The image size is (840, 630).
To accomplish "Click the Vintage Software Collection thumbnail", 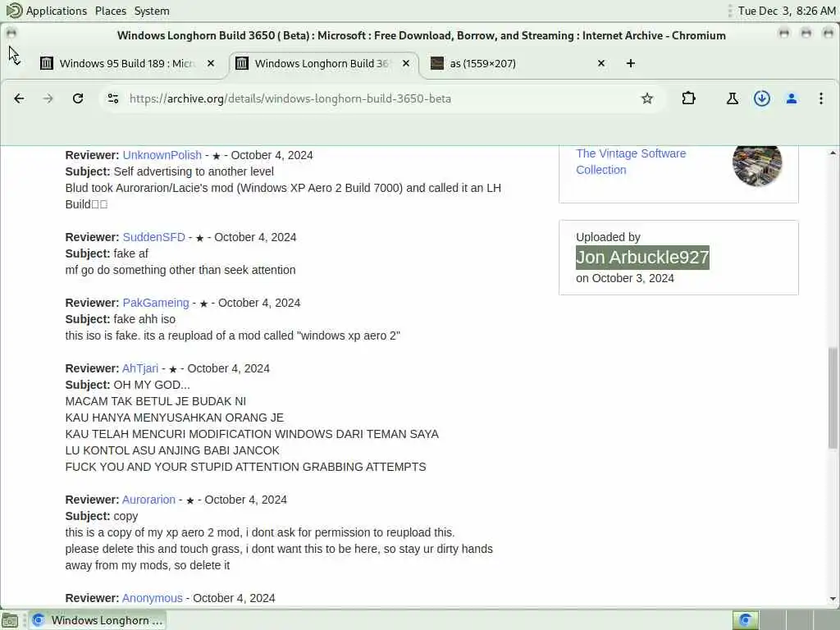I will pyautogui.click(x=757, y=163).
